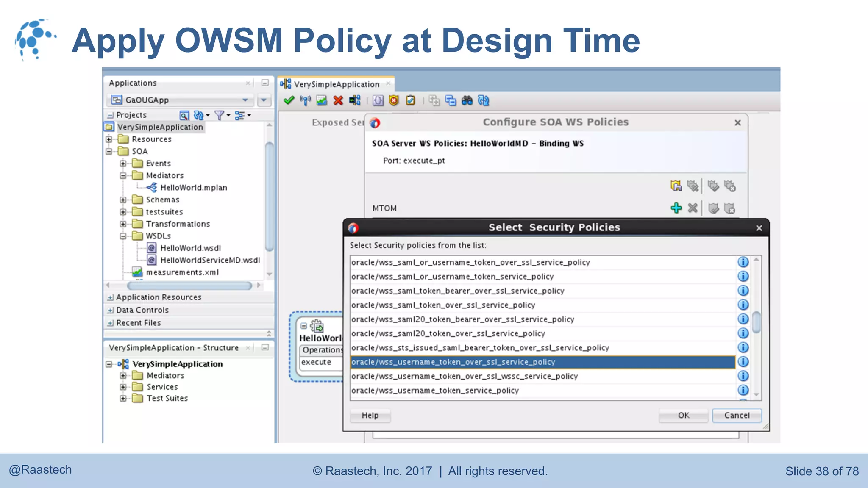Click the grayed disable shield icon in MTOM row
The height and width of the screenshot is (488, 868).
pos(730,208)
